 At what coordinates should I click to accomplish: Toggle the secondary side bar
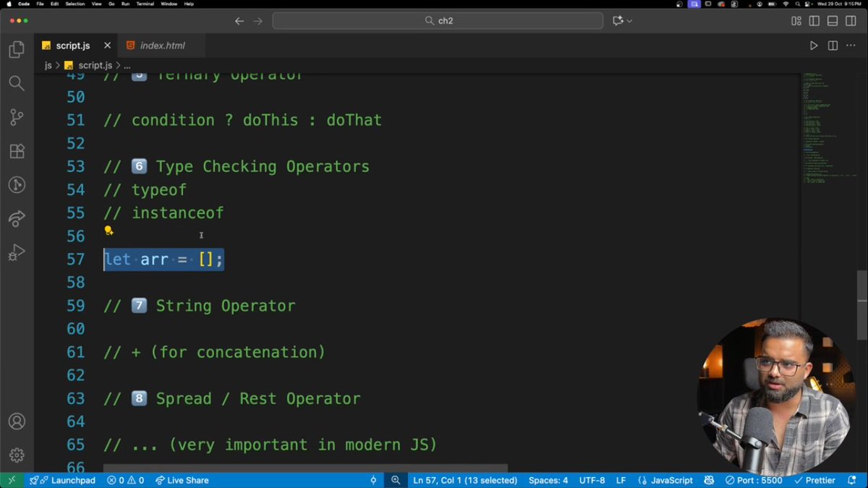pos(851,21)
